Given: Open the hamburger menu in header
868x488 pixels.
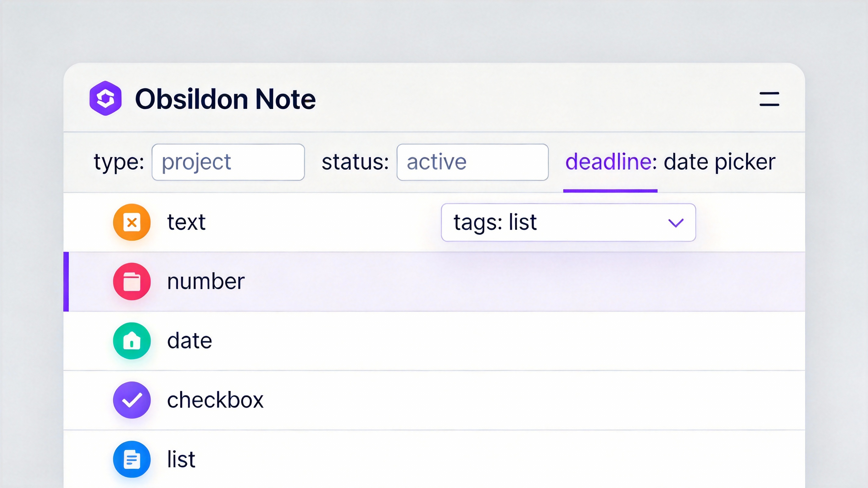Looking at the screenshot, I should (769, 99).
